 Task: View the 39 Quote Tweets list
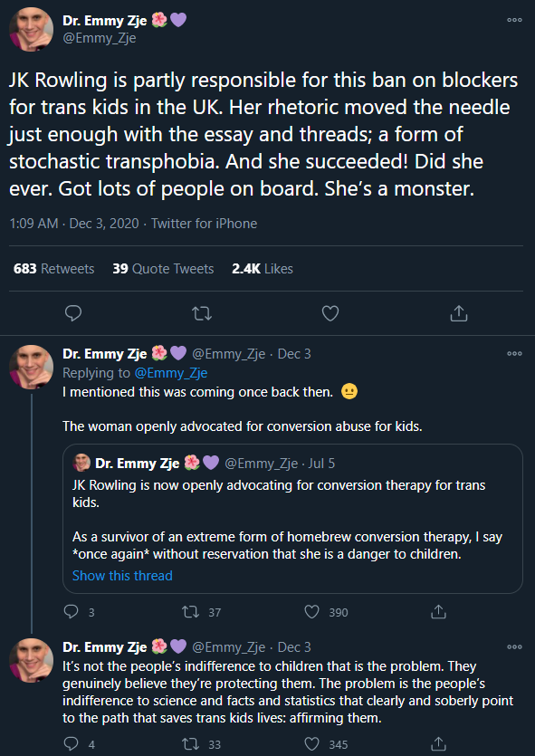pyautogui.click(x=163, y=269)
